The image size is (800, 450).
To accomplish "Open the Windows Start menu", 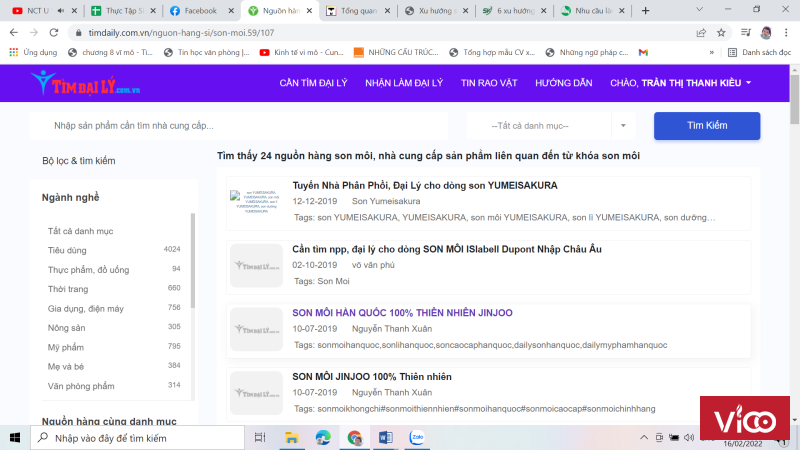I will pos(15,437).
